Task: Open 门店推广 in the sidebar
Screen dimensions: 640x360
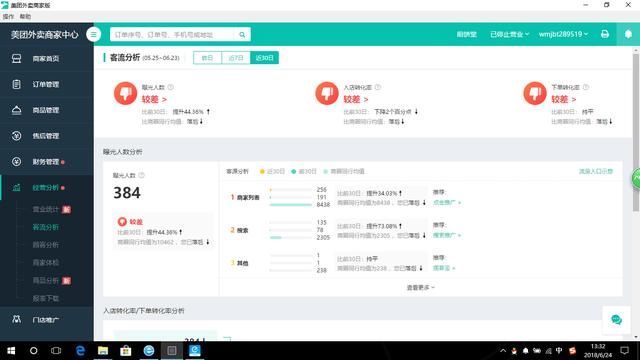Action: click(46, 320)
